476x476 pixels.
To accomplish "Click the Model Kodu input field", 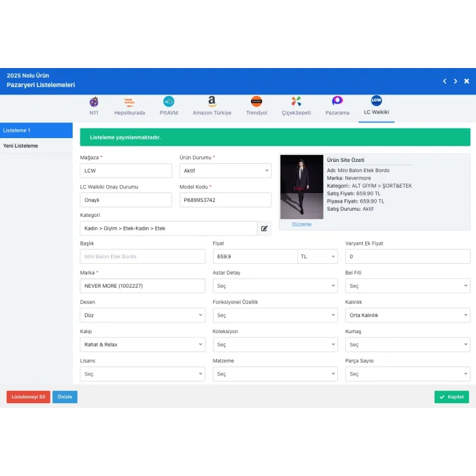I will (225, 200).
